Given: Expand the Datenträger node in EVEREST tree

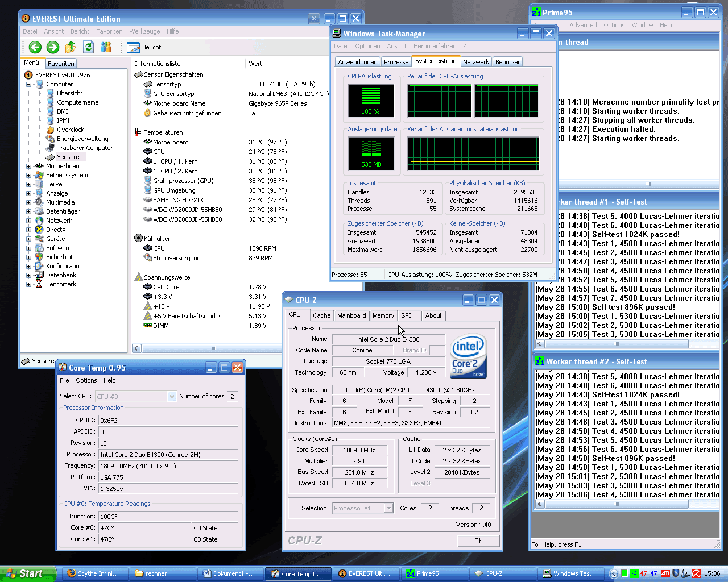Looking at the screenshot, I should 28,211.
